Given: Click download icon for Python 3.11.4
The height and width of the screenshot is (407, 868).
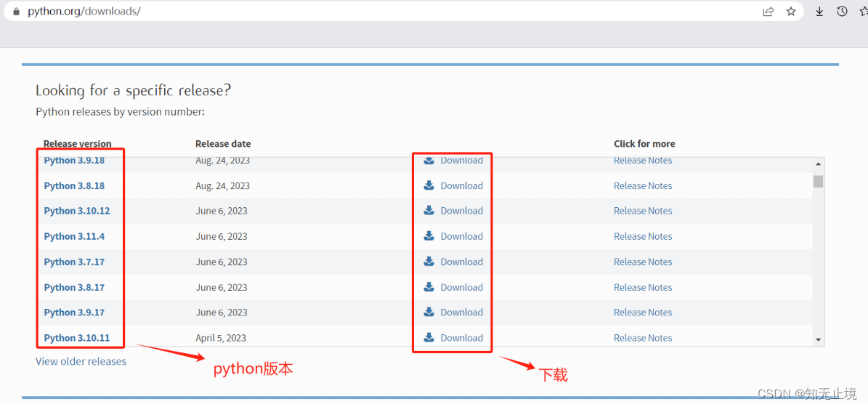Looking at the screenshot, I should [429, 236].
